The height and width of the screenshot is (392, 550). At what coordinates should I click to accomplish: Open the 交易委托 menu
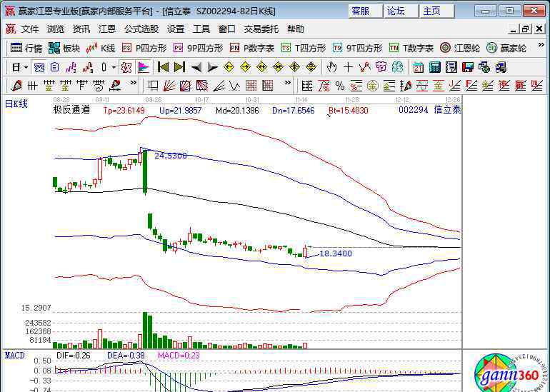[x=261, y=29]
